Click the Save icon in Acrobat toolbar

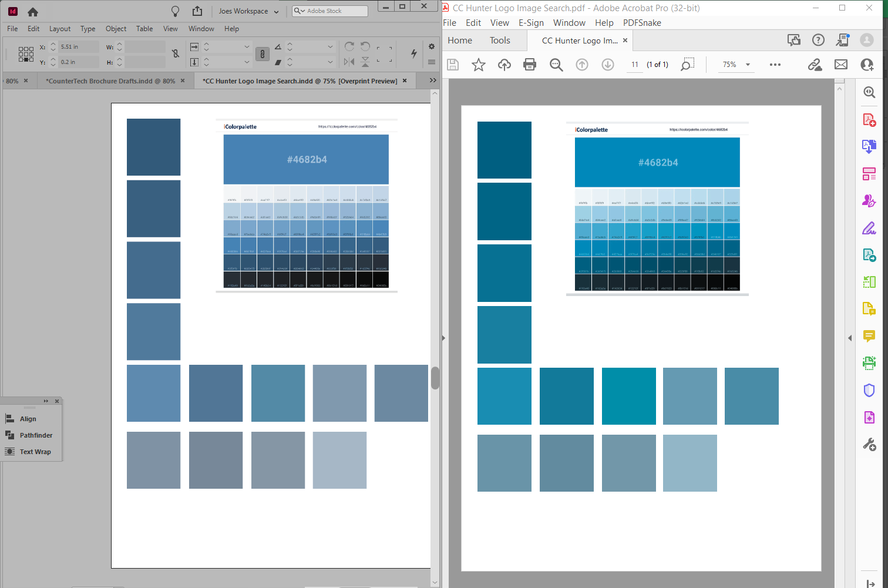point(452,65)
